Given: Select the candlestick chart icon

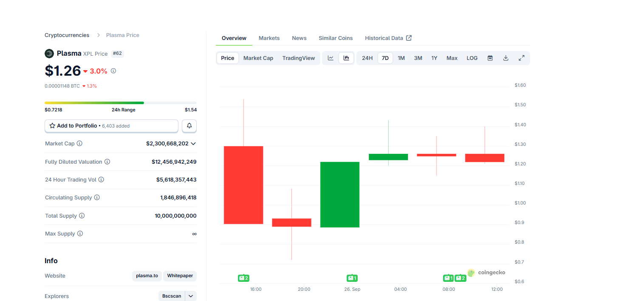Looking at the screenshot, I should point(346,58).
